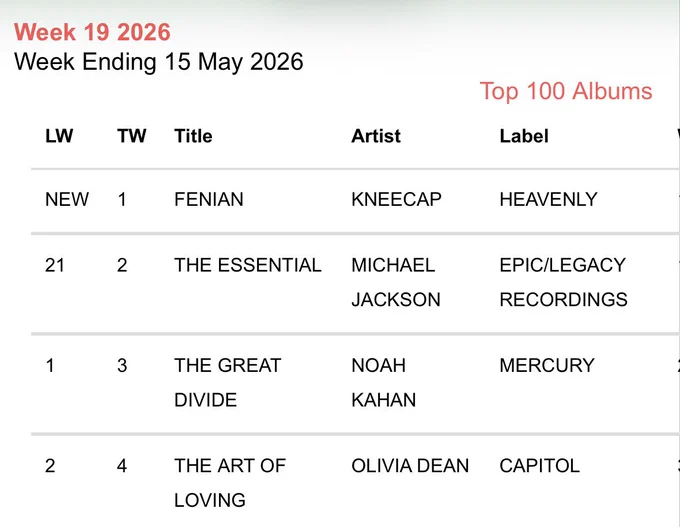Open THE ESSENTIAL album entry
The width and height of the screenshot is (680, 527).
(248, 265)
